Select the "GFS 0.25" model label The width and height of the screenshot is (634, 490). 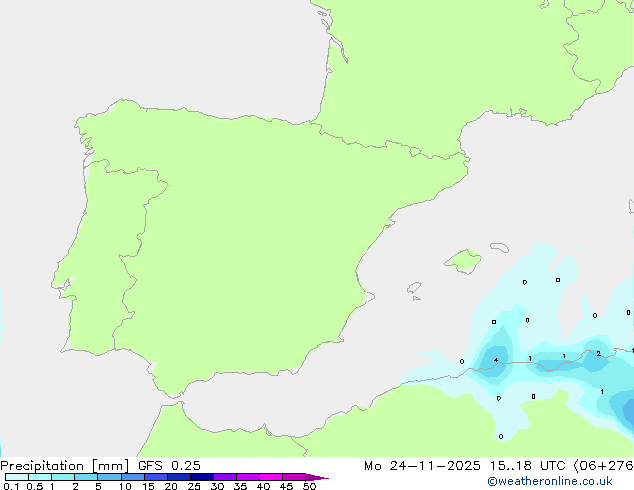169,466
